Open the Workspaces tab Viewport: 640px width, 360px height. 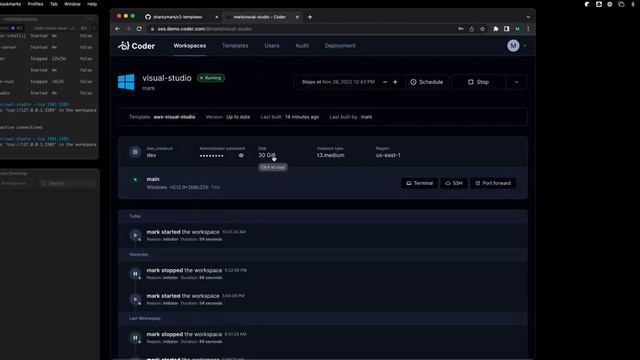189,46
